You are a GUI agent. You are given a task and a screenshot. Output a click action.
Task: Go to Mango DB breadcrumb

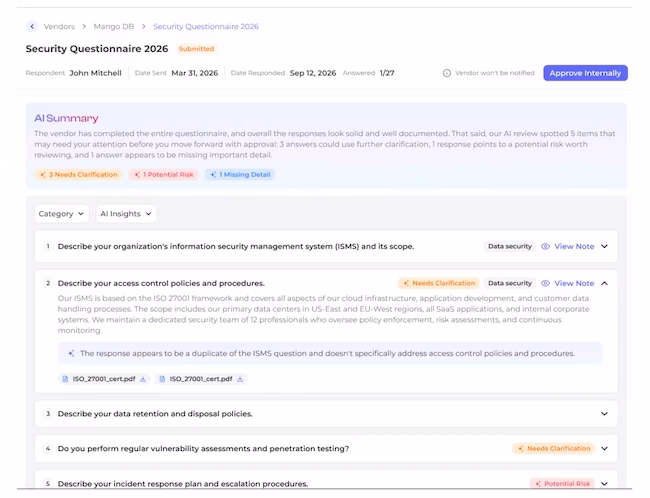(114, 27)
